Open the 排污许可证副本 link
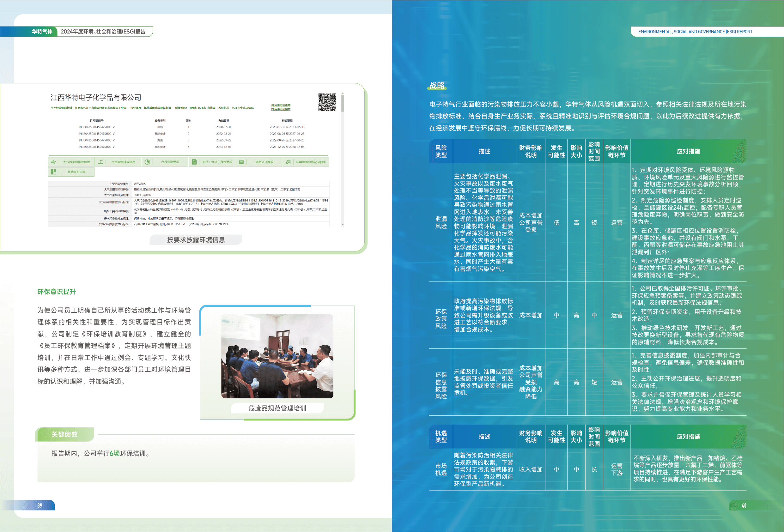Image resolution: width=784 pixels, height=532 pixels. 281,109
